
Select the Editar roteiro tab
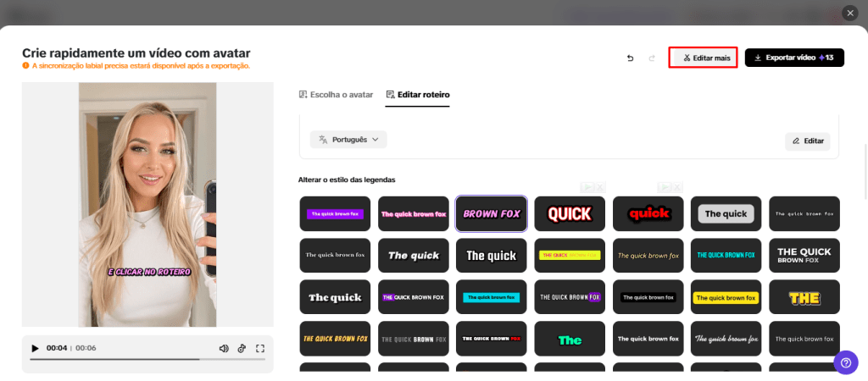click(417, 95)
